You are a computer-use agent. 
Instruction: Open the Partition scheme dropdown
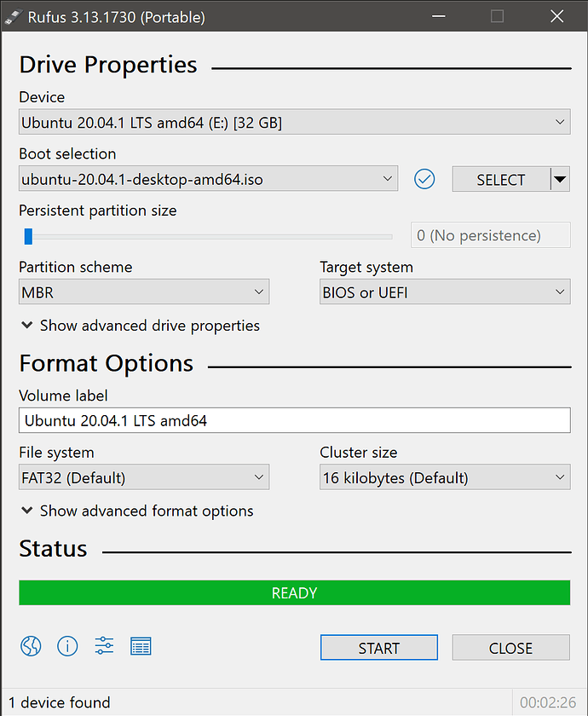(259, 291)
